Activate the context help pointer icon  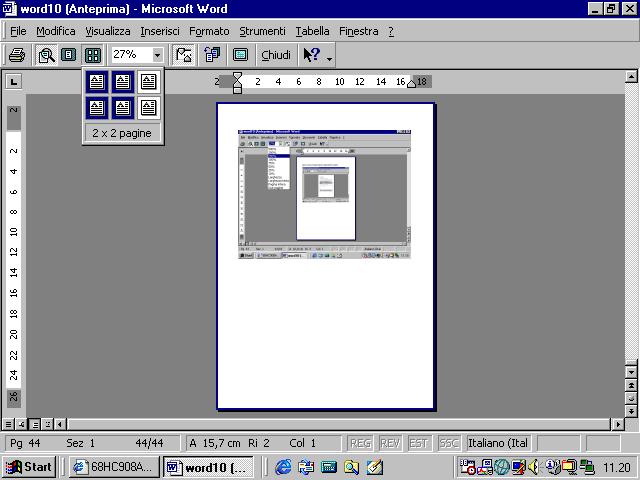tap(311, 55)
